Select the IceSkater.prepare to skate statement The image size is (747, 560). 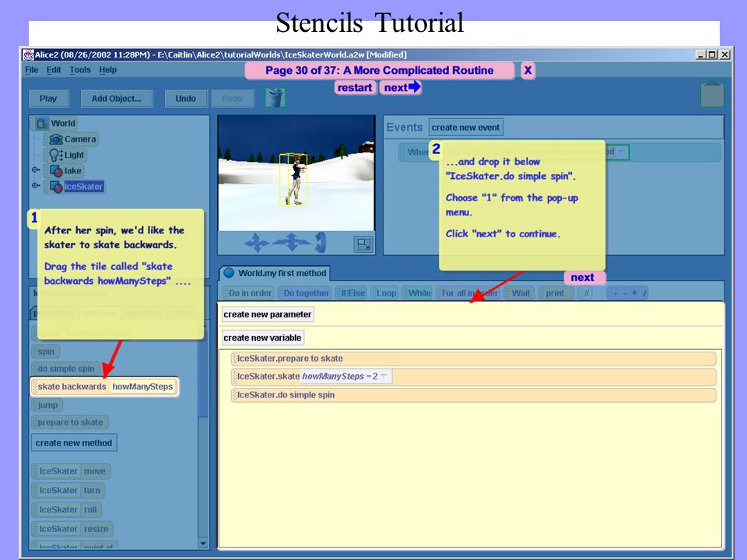tap(473, 359)
